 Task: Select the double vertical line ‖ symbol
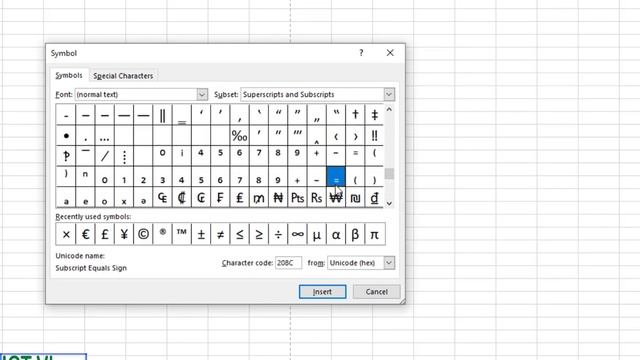[162, 115]
